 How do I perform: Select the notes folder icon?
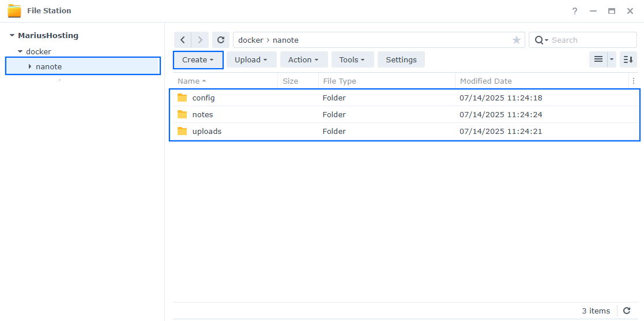182,114
